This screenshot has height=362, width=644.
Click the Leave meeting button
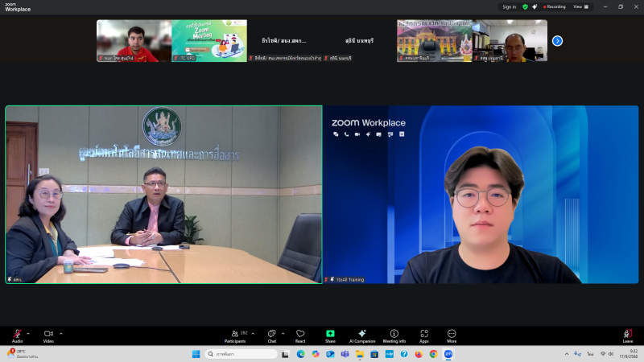[x=628, y=334]
